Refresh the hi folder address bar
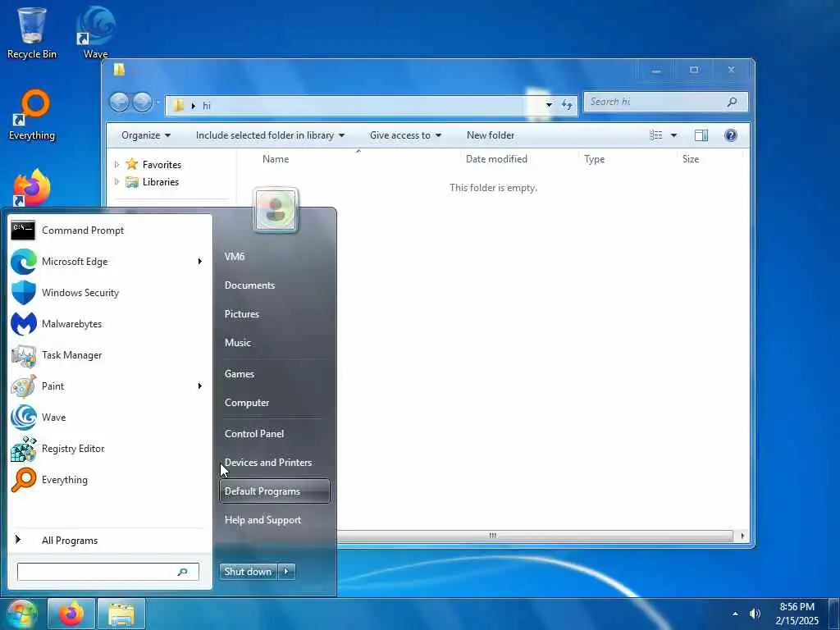 (x=568, y=105)
